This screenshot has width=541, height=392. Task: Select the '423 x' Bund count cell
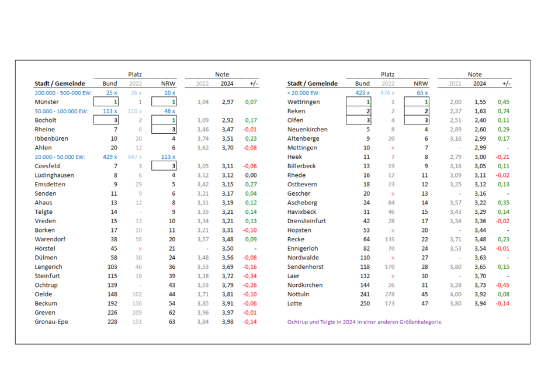[362, 93]
